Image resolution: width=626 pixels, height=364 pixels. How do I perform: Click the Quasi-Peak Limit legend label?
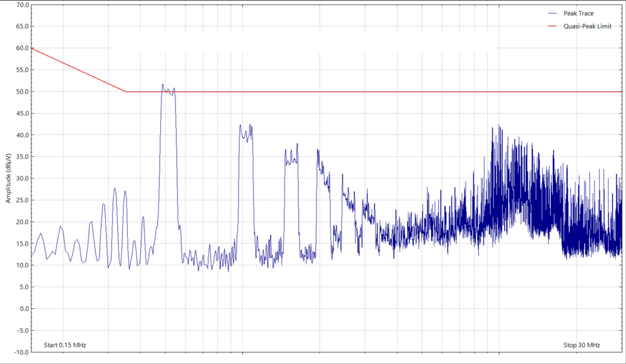click(x=587, y=26)
